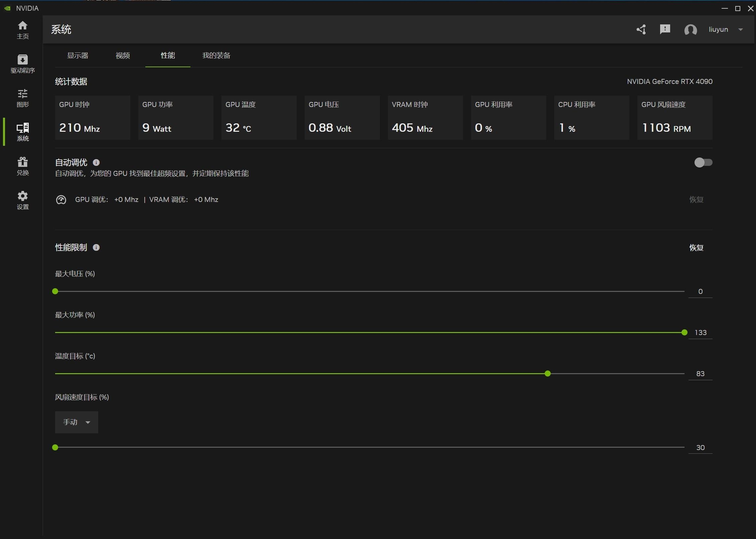Screen dimensions: 756x539
Task: Switch to the 我的装备 tab
Action: [216, 56]
